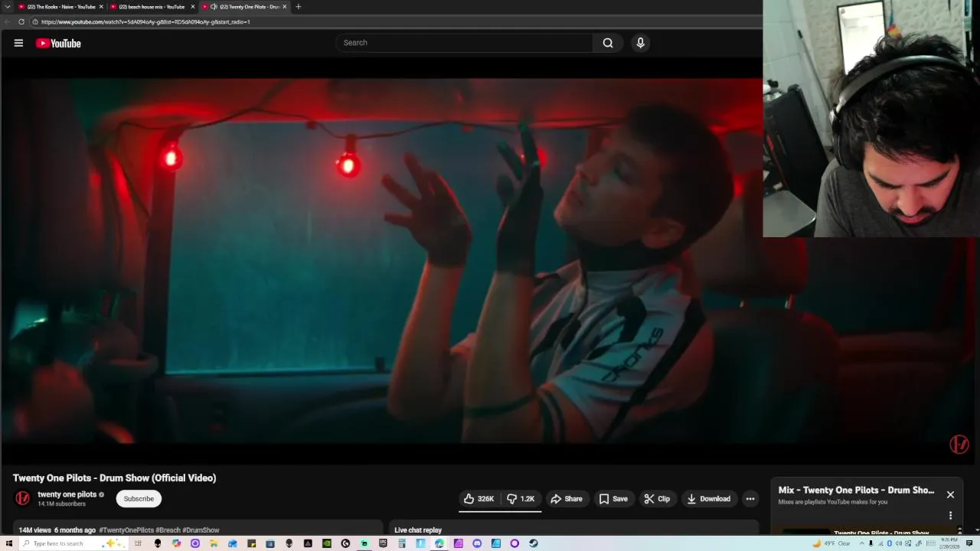Open the Copilot taskbar icon
Screen dimensions: 980x551
(x=176, y=543)
